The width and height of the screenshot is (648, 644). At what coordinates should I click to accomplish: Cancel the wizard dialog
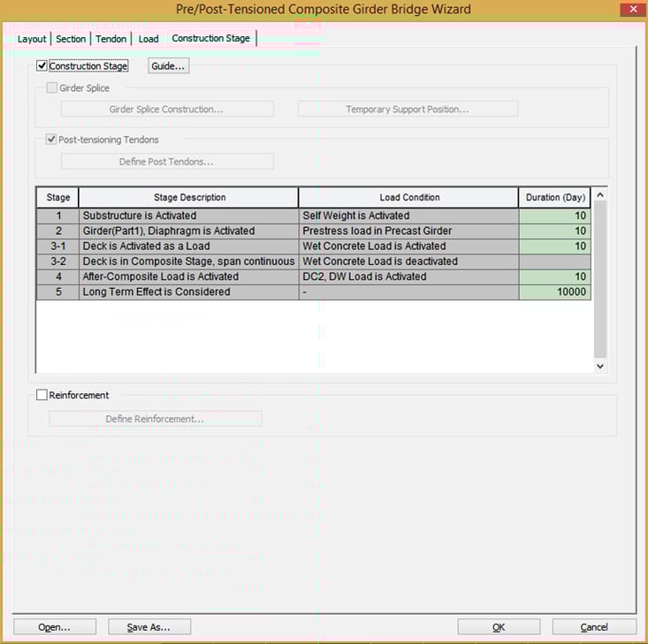point(594,627)
